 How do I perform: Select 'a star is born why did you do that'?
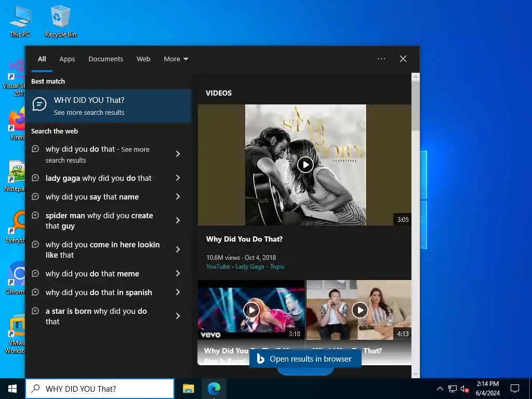pos(96,316)
